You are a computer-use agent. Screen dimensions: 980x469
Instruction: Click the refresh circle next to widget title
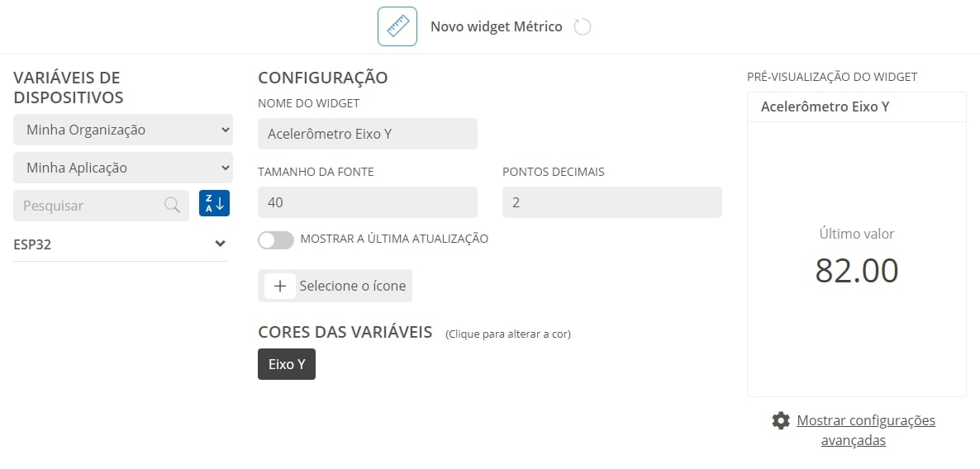(582, 27)
